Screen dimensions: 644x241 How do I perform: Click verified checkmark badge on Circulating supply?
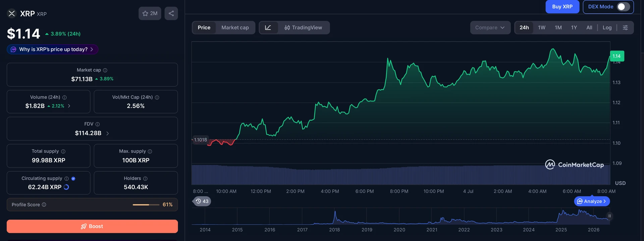pyautogui.click(x=73, y=179)
